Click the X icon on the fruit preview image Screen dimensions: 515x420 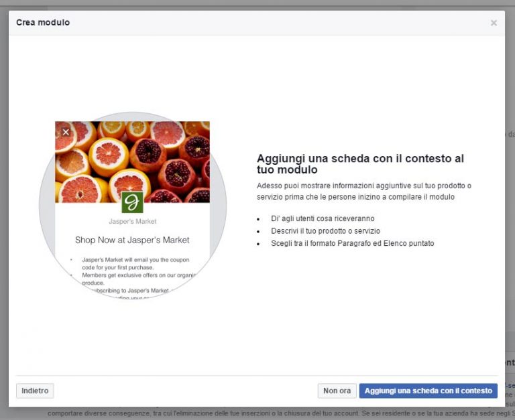(x=66, y=132)
